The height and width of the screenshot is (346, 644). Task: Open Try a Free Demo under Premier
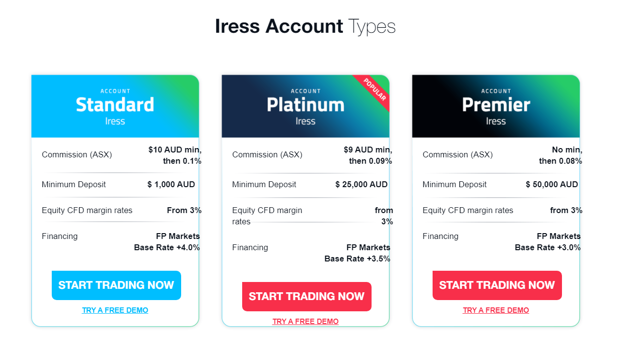click(496, 310)
